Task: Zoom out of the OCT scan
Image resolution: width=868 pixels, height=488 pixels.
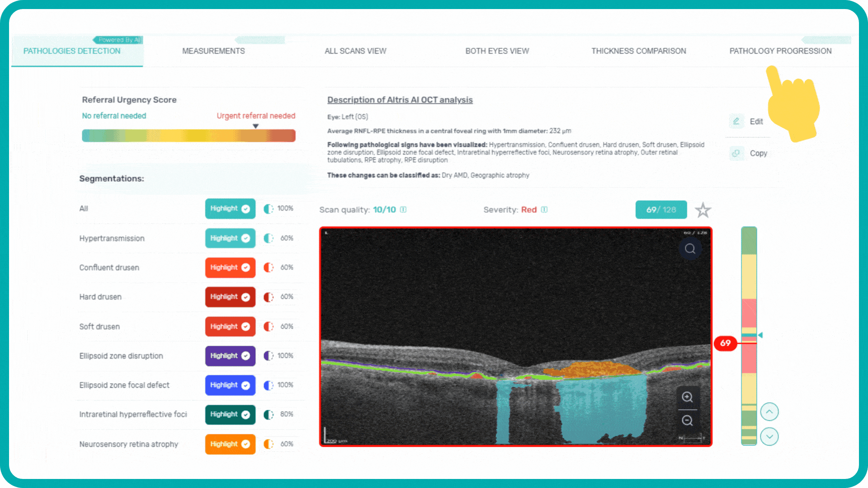Action: (687, 421)
